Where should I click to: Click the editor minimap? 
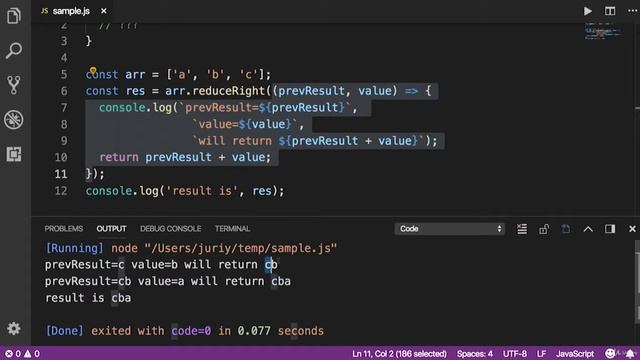coord(603,31)
